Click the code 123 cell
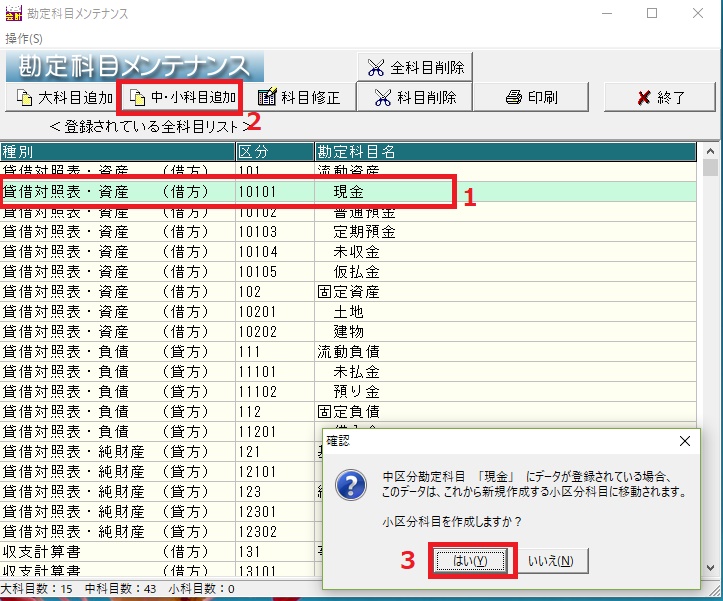723x601 pixels. pyautogui.click(x=275, y=492)
